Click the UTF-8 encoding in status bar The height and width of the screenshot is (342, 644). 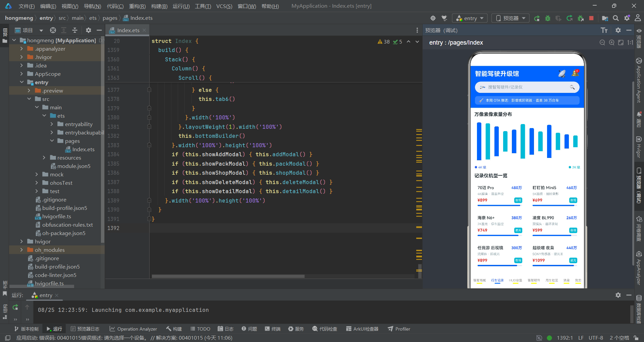(x=596, y=338)
